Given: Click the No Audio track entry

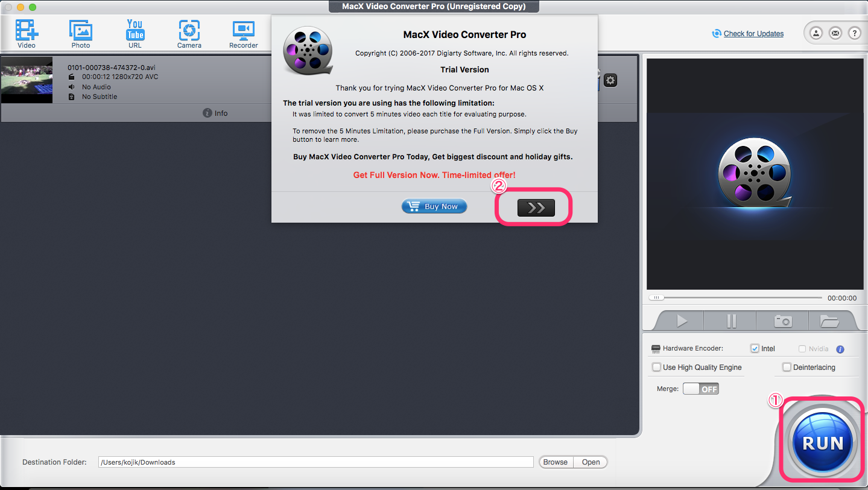Looking at the screenshot, I should (97, 87).
